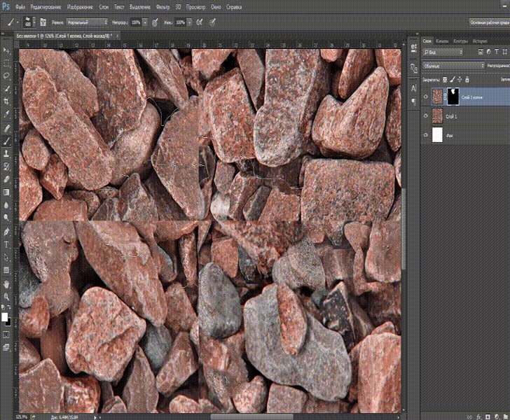The width and height of the screenshot is (510, 420).
Task: Choose the Hand tool
Action: [6, 284]
